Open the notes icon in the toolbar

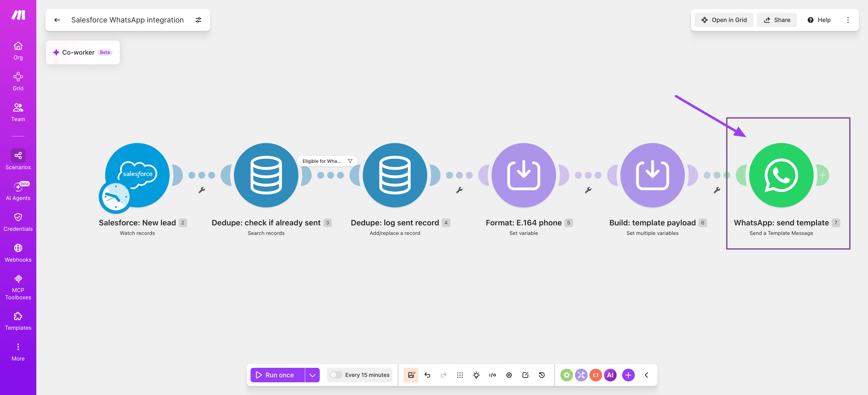pyautogui.click(x=525, y=375)
